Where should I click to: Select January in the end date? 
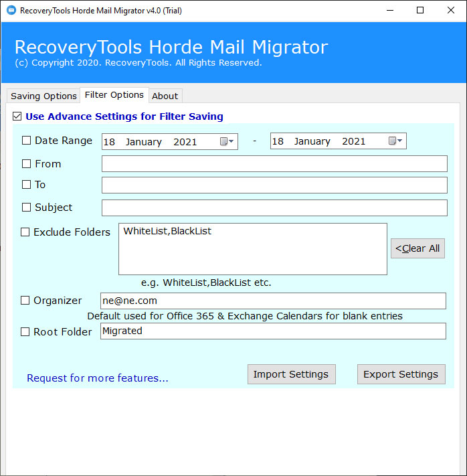[312, 141]
